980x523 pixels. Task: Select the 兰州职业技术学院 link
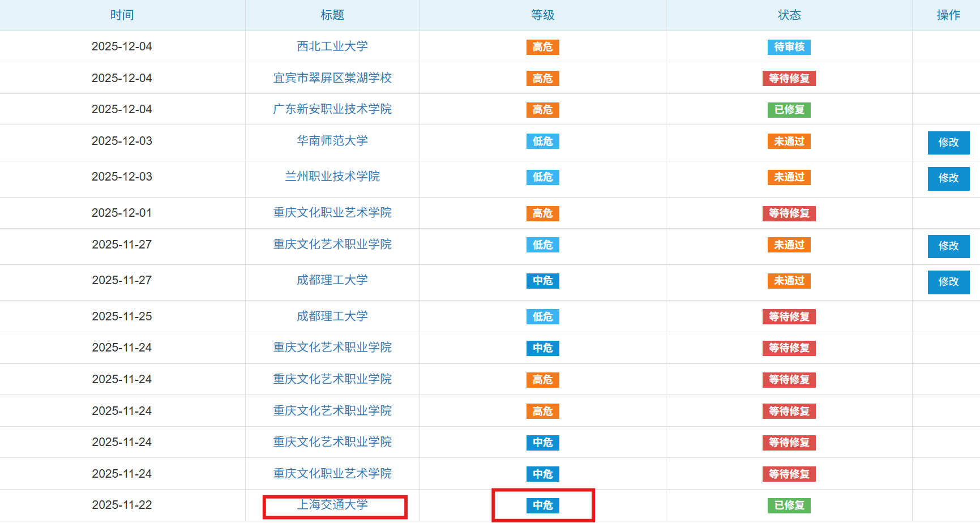coord(332,177)
